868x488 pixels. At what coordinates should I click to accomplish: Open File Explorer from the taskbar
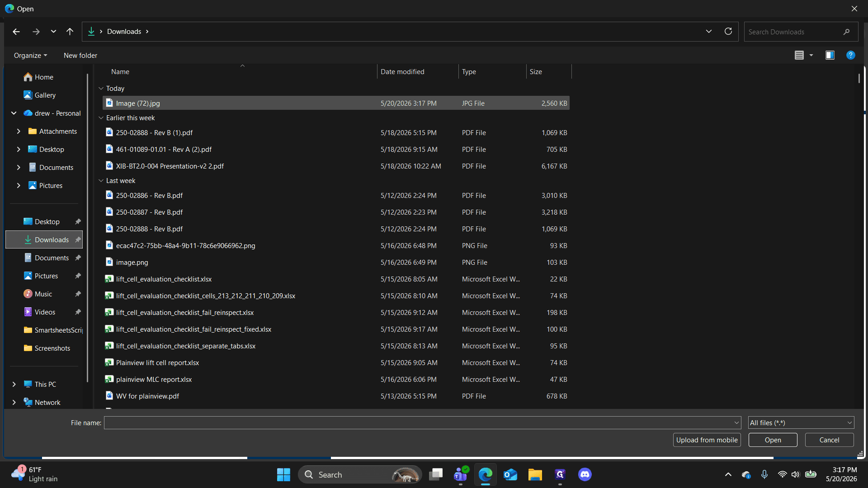pos(535,474)
